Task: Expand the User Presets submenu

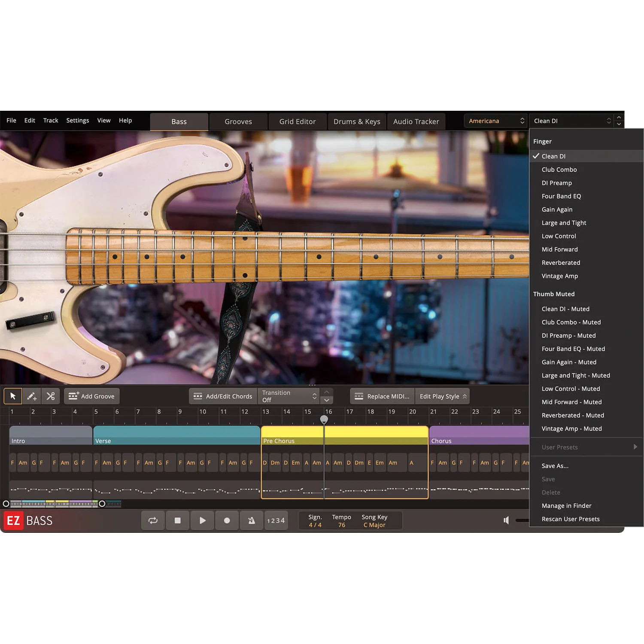Action: pyautogui.click(x=586, y=447)
